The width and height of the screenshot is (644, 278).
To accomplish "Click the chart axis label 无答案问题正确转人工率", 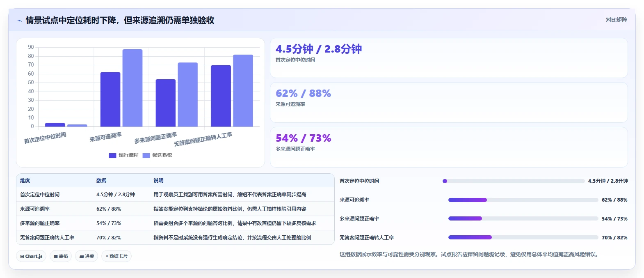I will pos(203,140).
